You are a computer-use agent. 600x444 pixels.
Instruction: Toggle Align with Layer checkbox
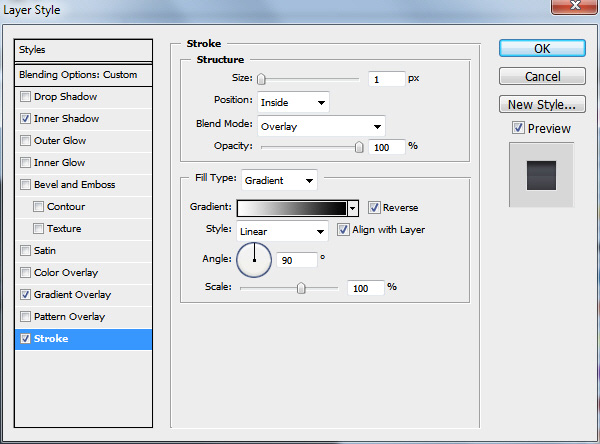tap(343, 230)
